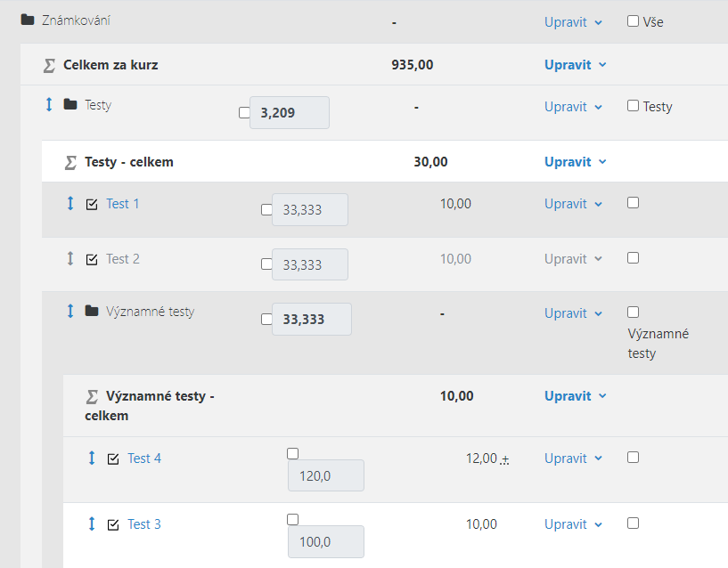728x568 pixels.
Task: Open the Test 1 link
Action: pyautogui.click(x=123, y=204)
